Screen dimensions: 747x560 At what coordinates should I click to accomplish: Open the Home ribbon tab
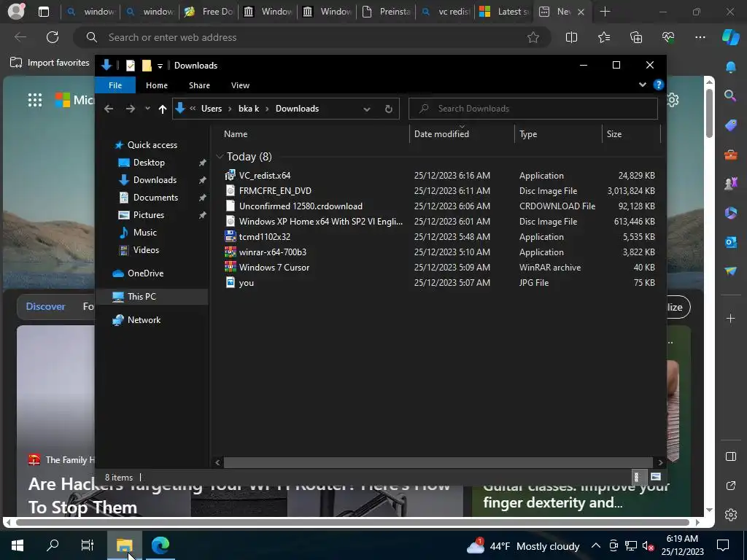[157, 85]
